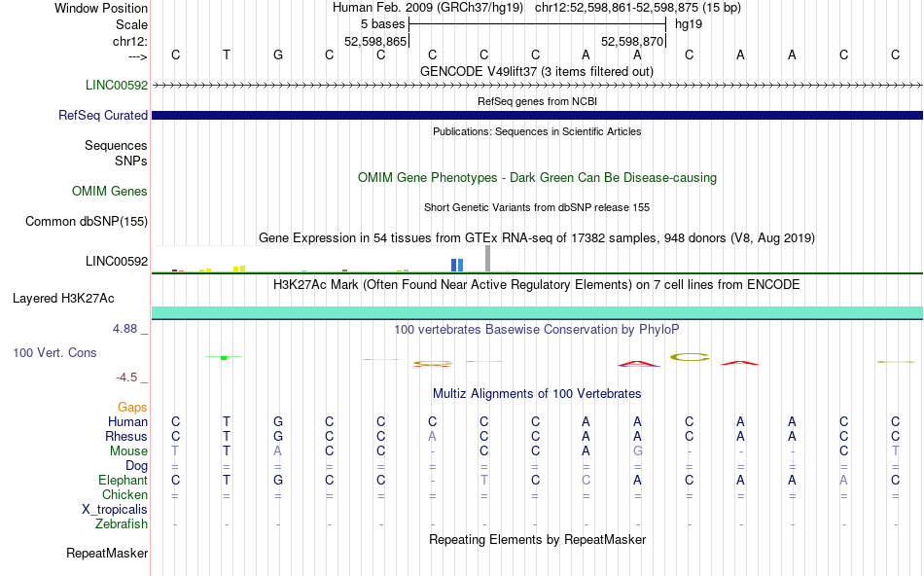Click the chr12: base position label
This screenshot has height=576, width=924.
point(130,41)
